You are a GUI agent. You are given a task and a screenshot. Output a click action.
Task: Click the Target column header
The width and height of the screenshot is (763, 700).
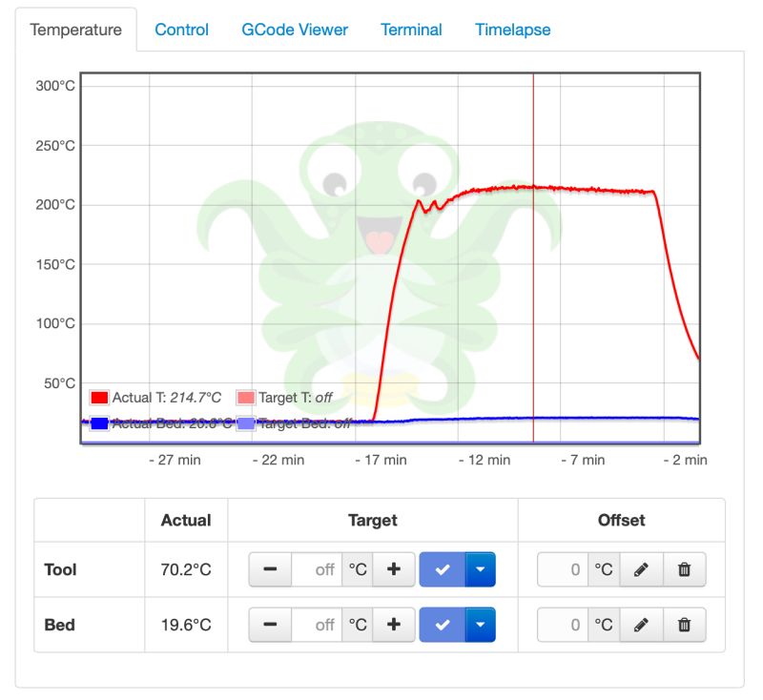(373, 520)
